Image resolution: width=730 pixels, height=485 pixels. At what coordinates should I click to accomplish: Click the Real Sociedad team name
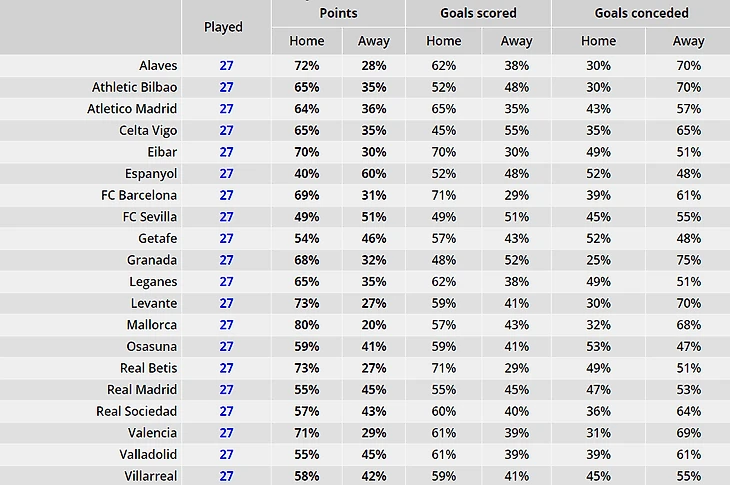tap(136, 411)
